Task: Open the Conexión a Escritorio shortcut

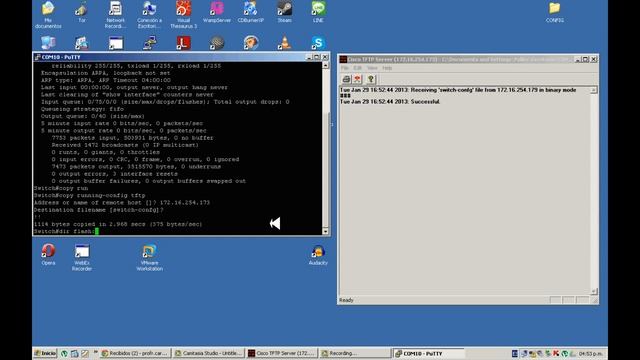Action: (149, 14)
